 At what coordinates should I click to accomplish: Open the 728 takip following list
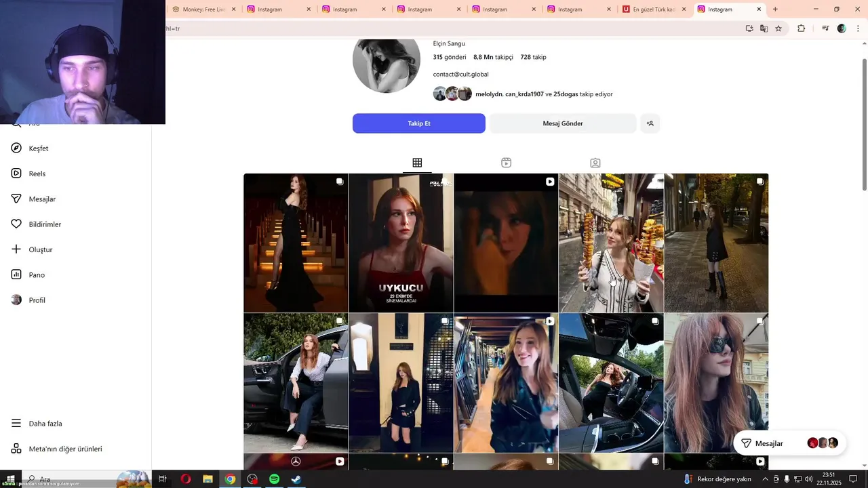(533, 57)
